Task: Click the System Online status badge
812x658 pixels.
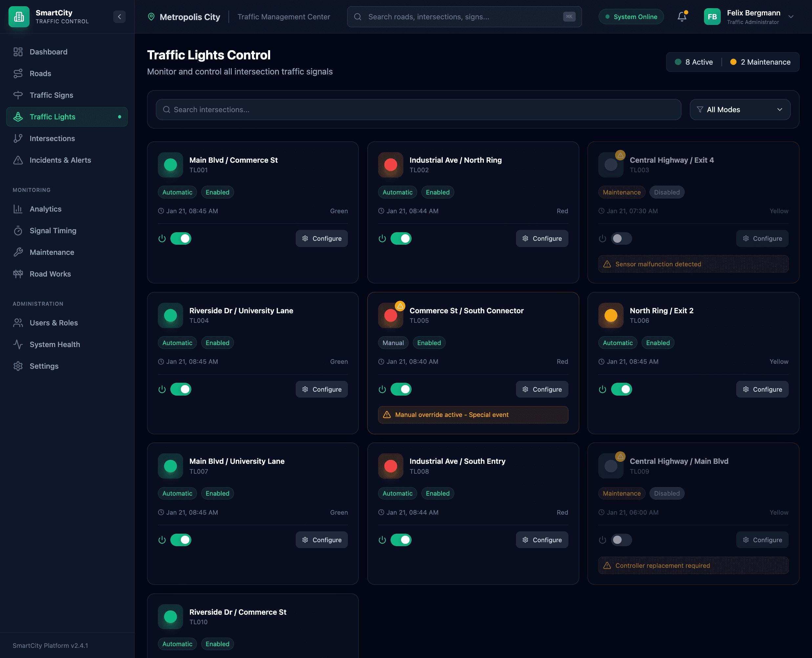Action: (x=631, y=17)
